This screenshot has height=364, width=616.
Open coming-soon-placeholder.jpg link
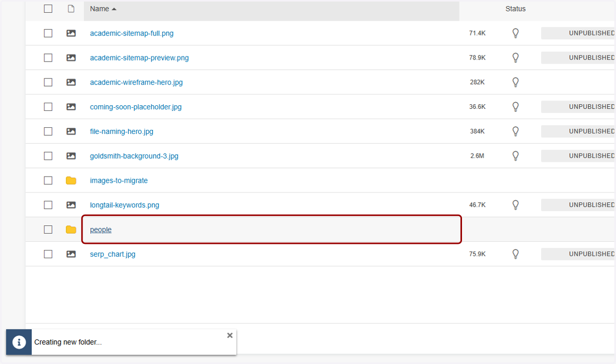(136, 107)
